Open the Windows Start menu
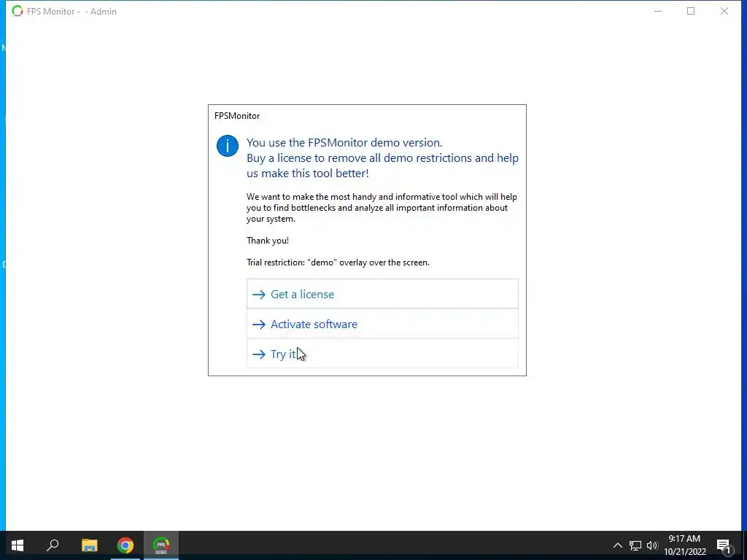This screenshot has height=560, width=747. tap(18, 545)
